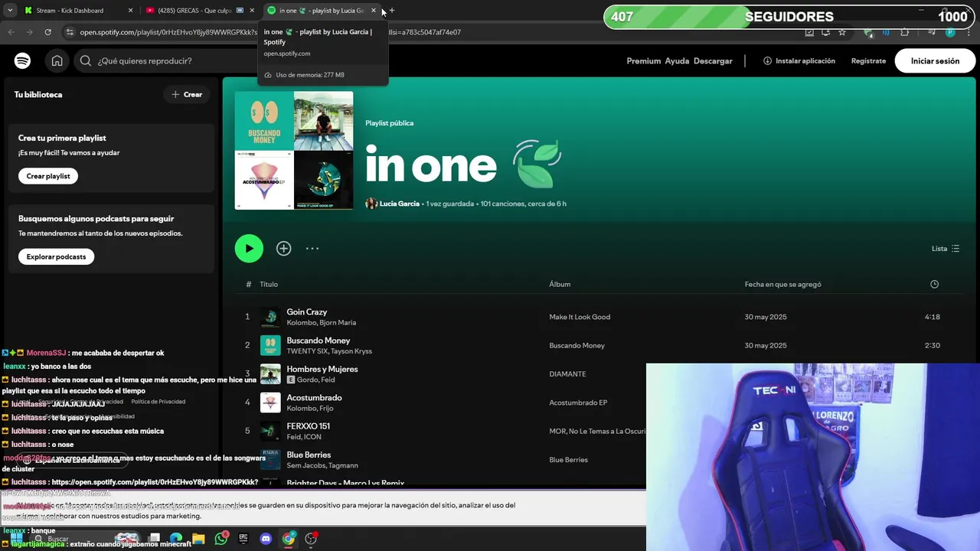This screenshot has width=980, height=551.
Task: Open the 'Lucia Garcia' profile link
Action: (400, 204)
